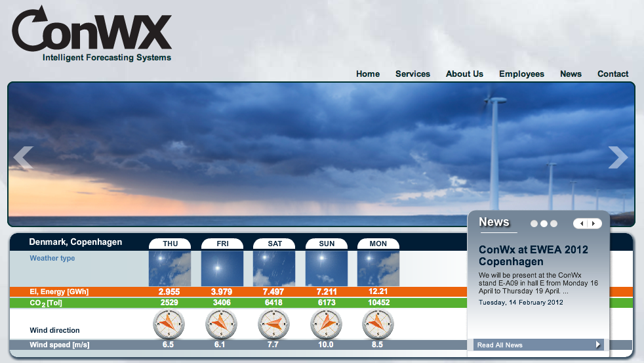644x363 pixels.
Task: Select the MON day tab
Action: (x=378, y=244)
